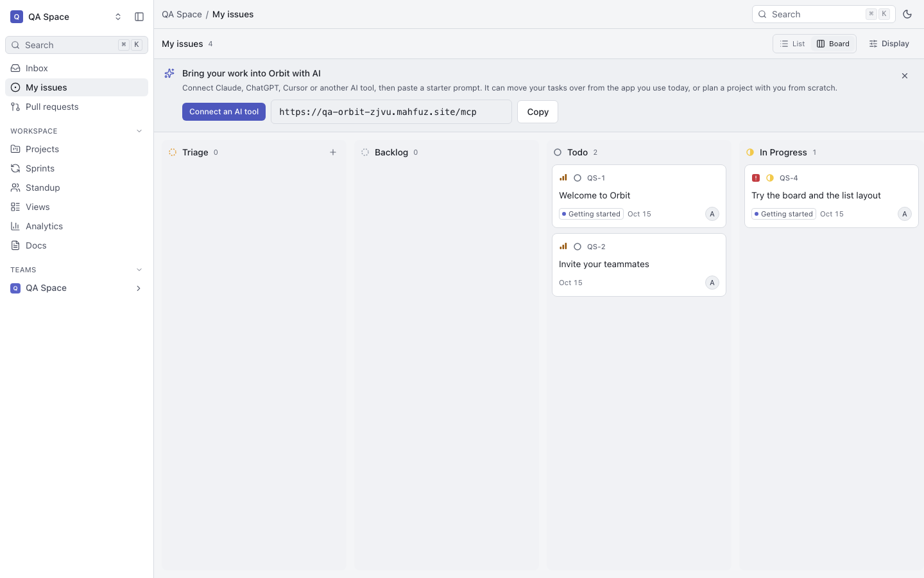Screen dimensions: 924x578
Task: Click the Pull requests branch icon
Action: [15, 107]
